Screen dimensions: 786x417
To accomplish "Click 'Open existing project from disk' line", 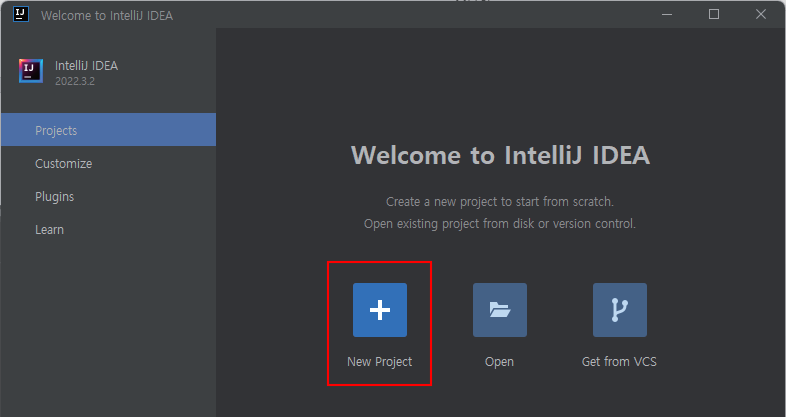I will [500, 224].
